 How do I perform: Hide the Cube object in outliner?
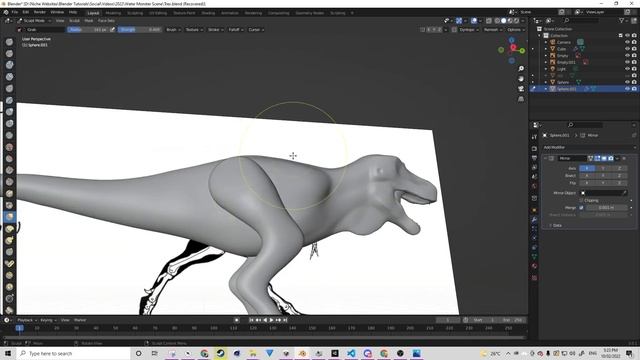pyautogui.click(x=627, y=49)
